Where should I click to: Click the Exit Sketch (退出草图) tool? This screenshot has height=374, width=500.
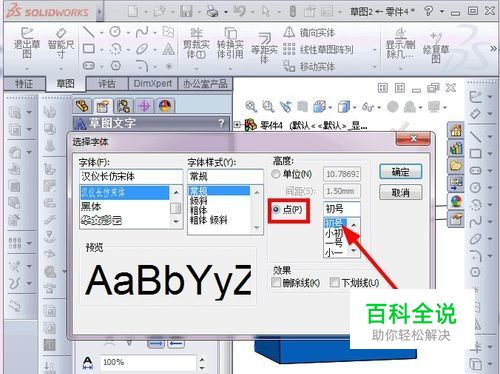click(27, 43)
